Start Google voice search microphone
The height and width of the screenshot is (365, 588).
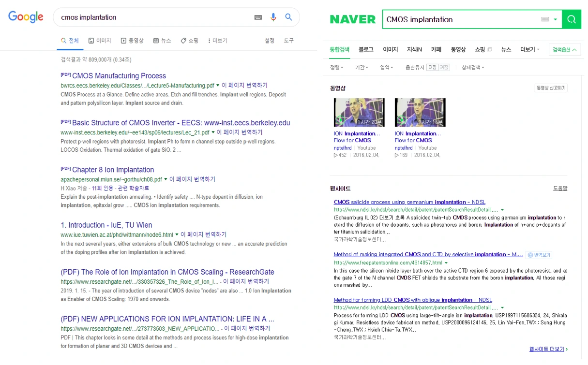[x=273, y=17]
